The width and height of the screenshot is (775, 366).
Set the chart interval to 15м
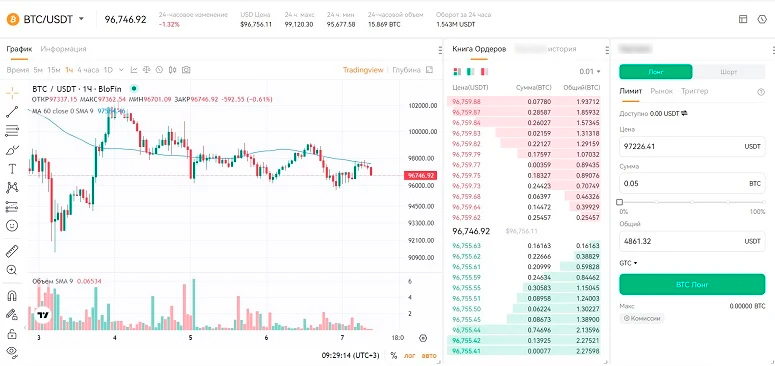coord(54,70)
